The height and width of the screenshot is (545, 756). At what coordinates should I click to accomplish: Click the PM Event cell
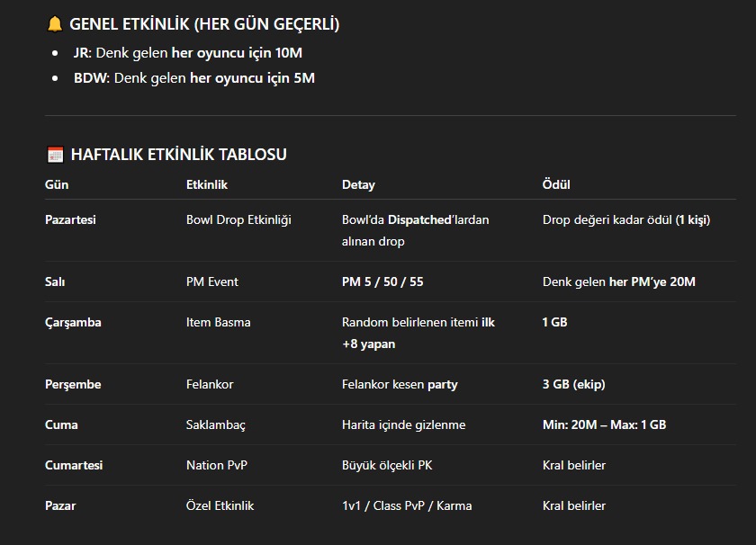[x=212, y=281]
